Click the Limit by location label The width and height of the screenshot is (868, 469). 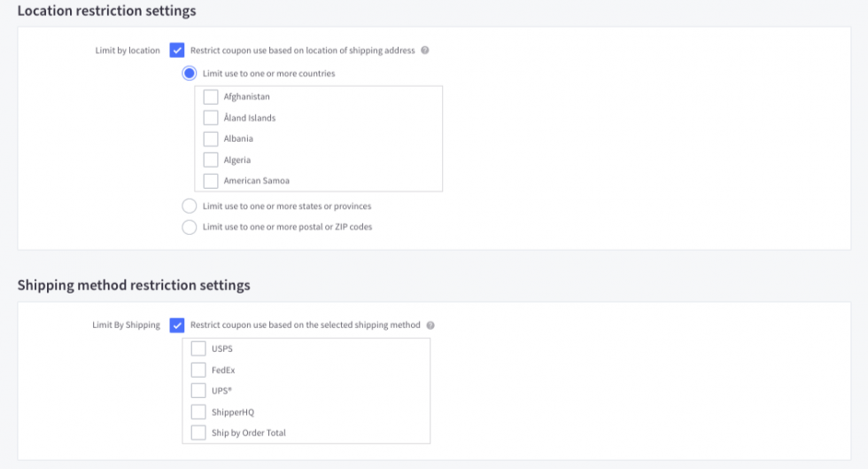click(128, 51)
